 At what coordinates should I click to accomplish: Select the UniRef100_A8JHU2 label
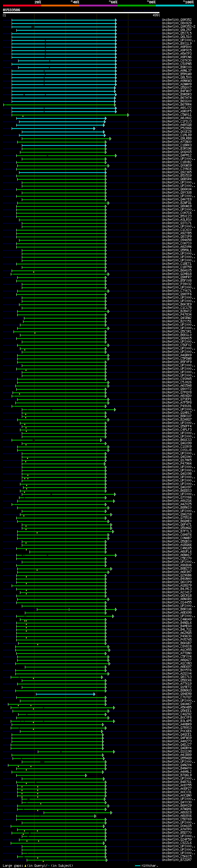pos(177,118)
